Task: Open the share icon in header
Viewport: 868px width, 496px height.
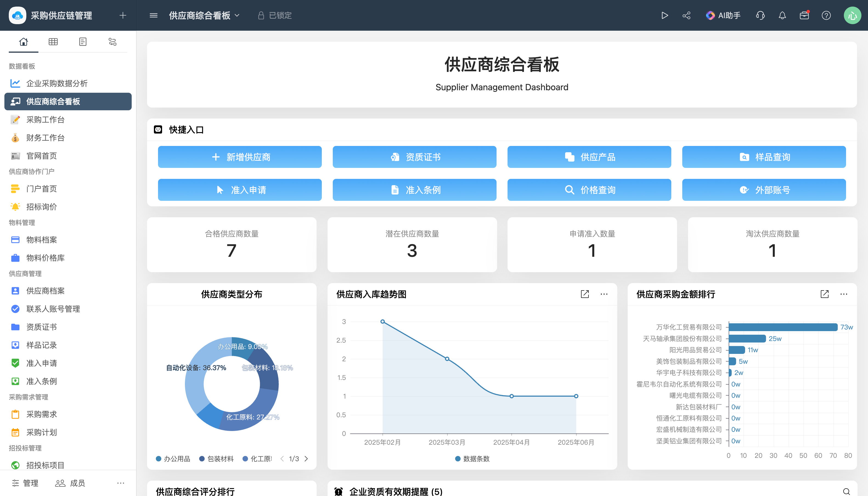Action: click(x=686, y=15)
